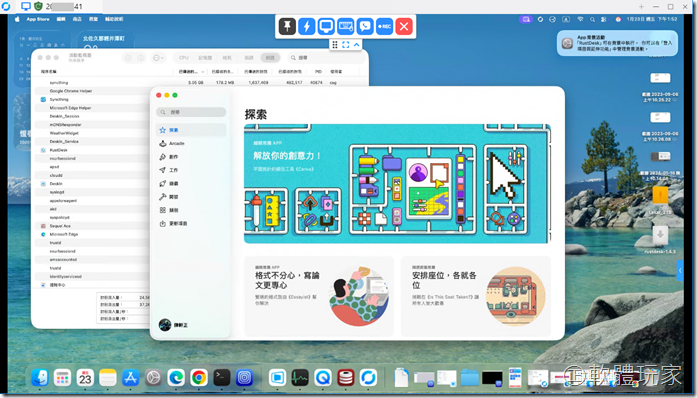The width and height of the screenshot is (697, 398).
Task: Click the pin toolbar icon
Action: click(287, 26)
